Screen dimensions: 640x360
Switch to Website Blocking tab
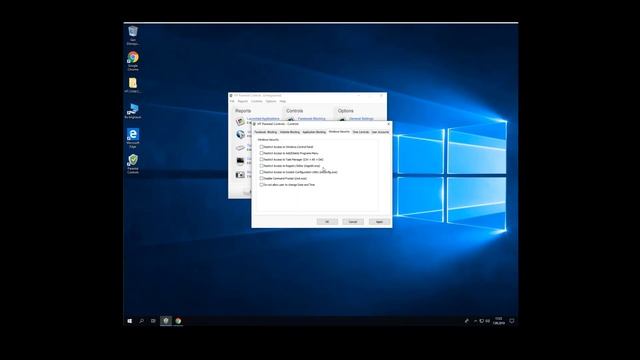tap(290, 132)
